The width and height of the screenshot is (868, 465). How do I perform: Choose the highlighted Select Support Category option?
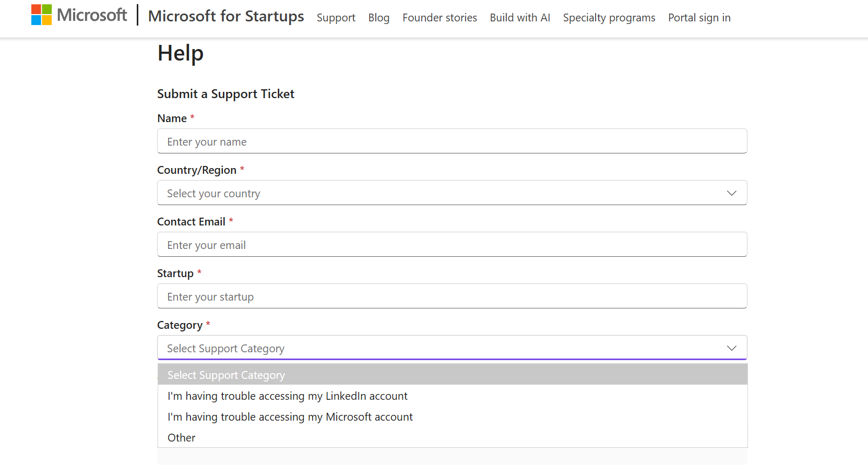click(453, 375)
